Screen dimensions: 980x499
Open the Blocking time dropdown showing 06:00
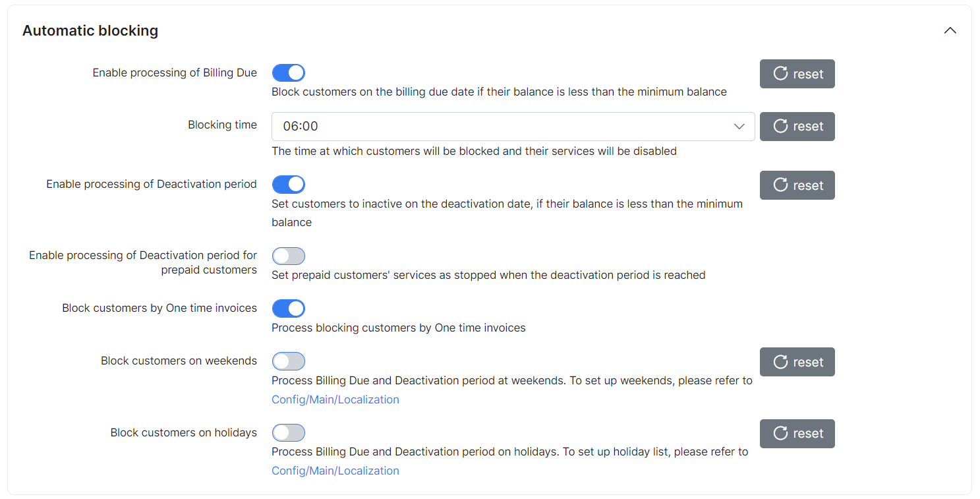[x=513, y=126]
